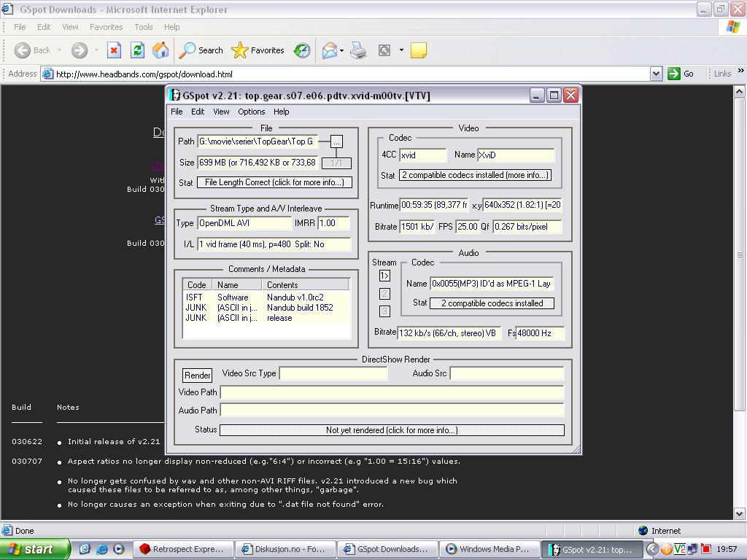This screenshot has width=747, height=560.
Task: Open the GSpot View menu
Action: (x=221, y=112)
